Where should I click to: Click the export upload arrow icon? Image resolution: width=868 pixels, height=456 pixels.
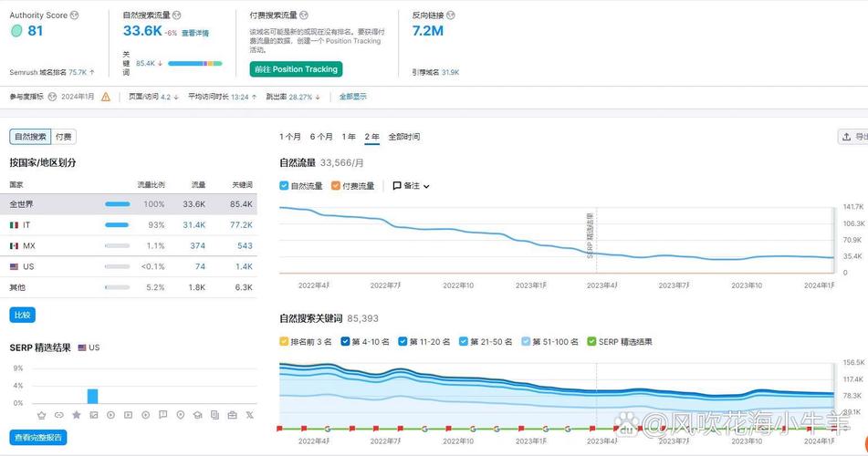point(846,137)
